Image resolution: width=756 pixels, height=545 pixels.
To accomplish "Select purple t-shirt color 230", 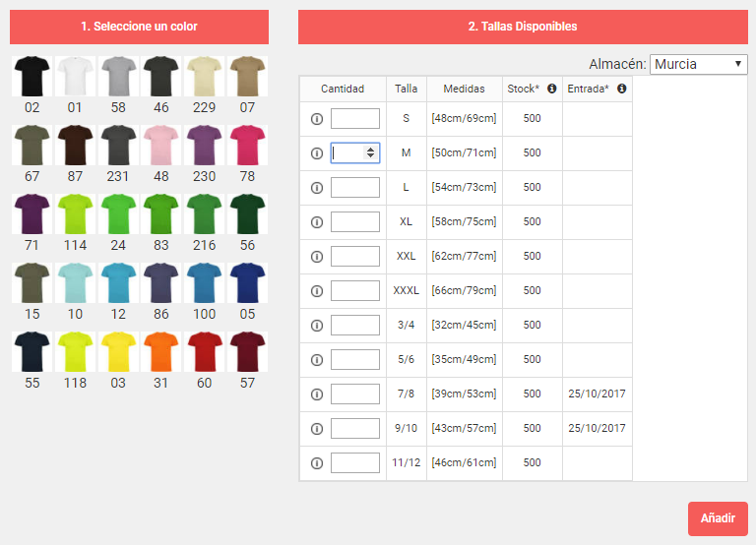I will [204, 145].
